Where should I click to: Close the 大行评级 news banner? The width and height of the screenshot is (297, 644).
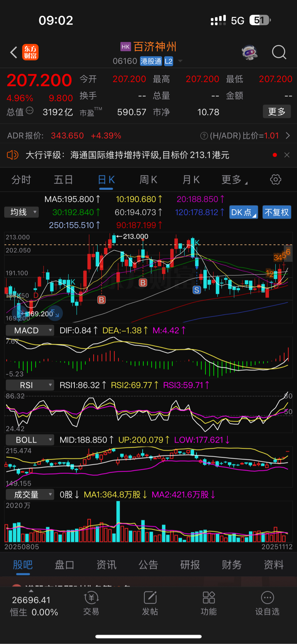[x=287, y=155]
